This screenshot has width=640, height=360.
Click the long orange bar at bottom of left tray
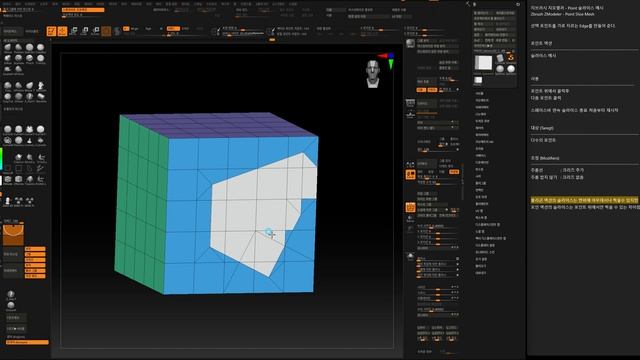27,342
